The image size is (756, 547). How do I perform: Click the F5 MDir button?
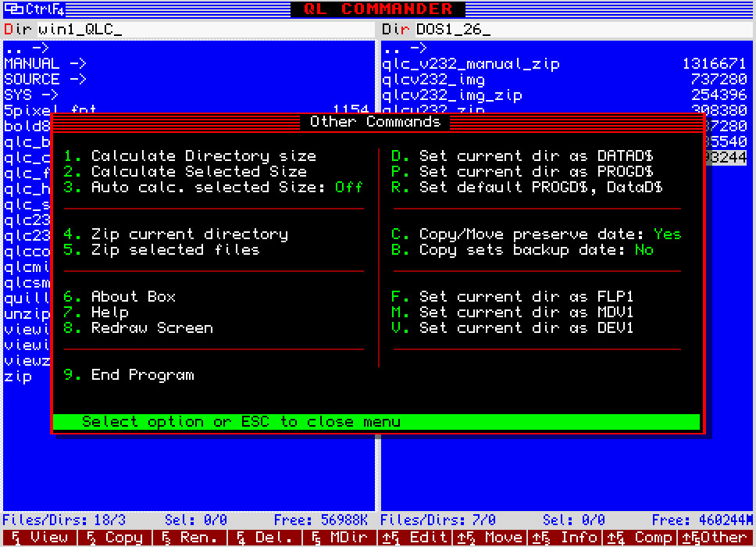point(340,538)
